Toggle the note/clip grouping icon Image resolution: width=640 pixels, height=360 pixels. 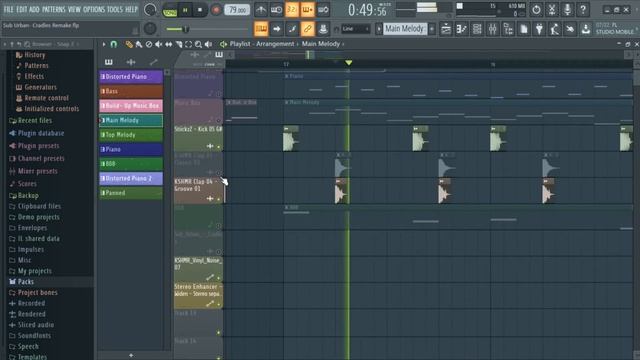click(x=292, y=29)
